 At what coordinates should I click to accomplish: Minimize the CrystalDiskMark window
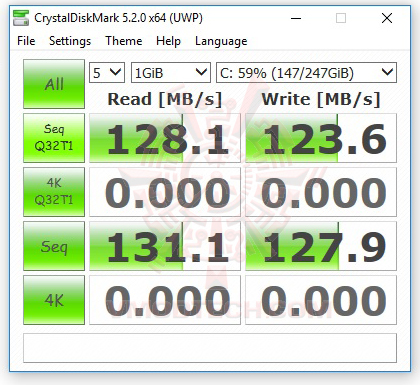tap(296, 18)
